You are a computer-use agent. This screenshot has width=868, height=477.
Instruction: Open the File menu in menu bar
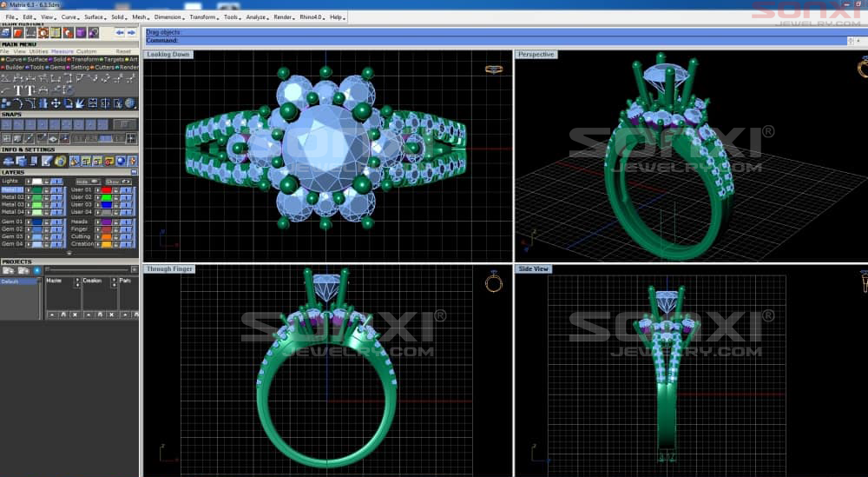click(10, 17)
